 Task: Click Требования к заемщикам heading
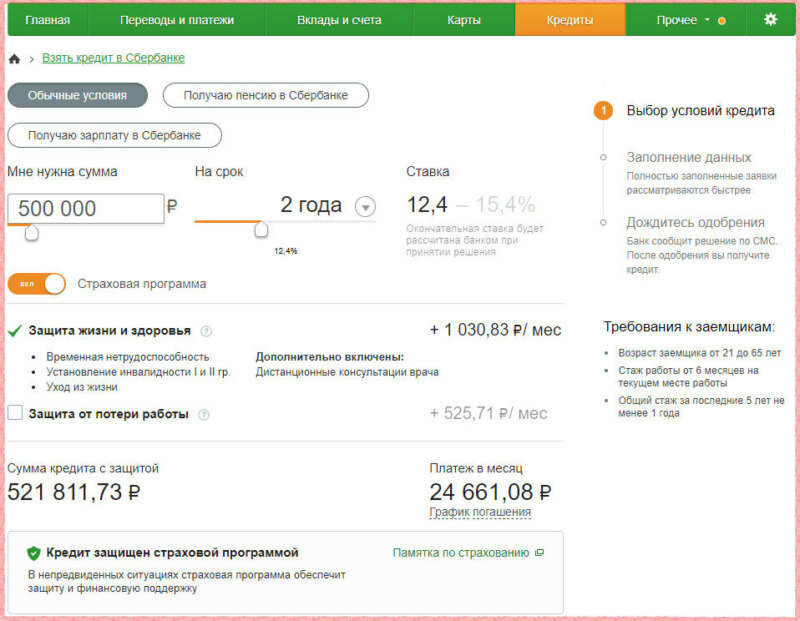click(x=689, y=327)
